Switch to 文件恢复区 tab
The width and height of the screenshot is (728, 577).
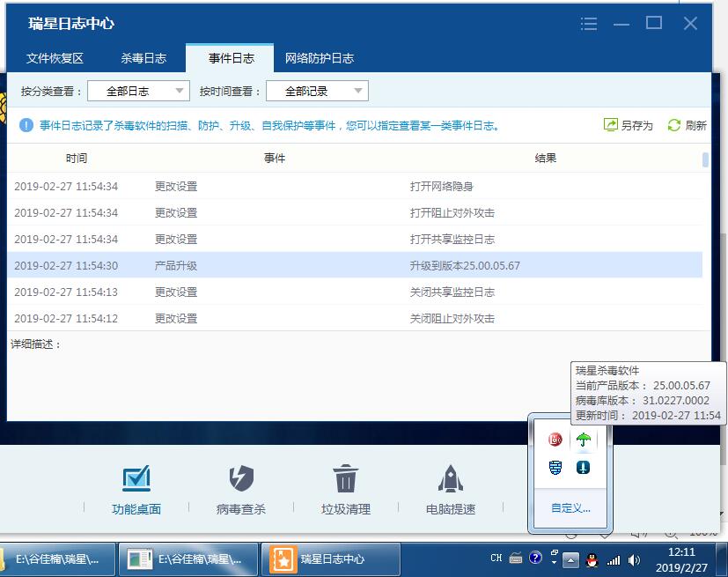click(x=55, y=58)
